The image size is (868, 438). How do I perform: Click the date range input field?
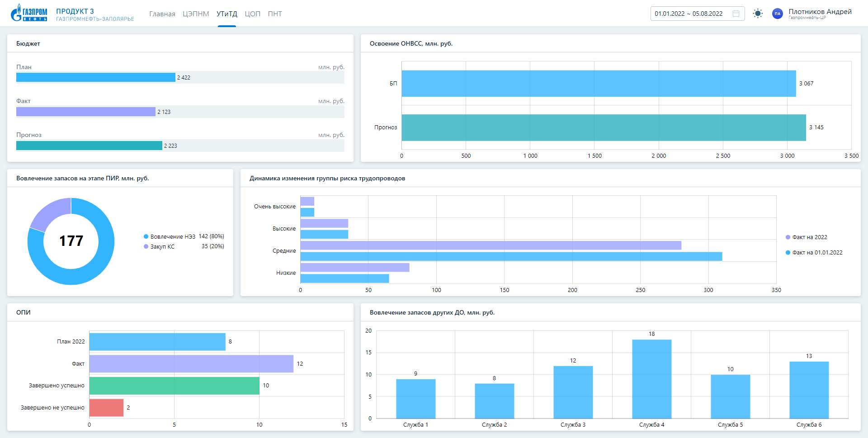(x=689, y=14)
